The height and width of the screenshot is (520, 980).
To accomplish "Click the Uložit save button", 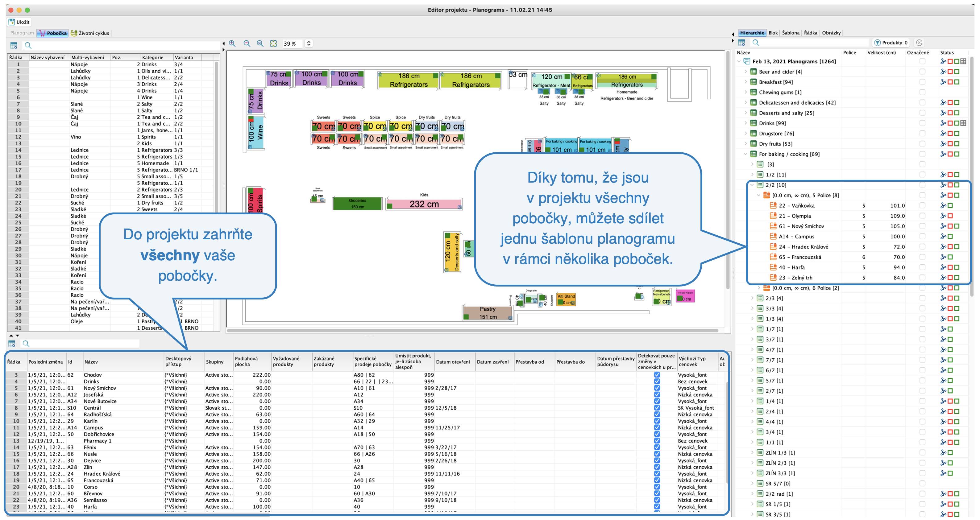I will coord(19,22).
